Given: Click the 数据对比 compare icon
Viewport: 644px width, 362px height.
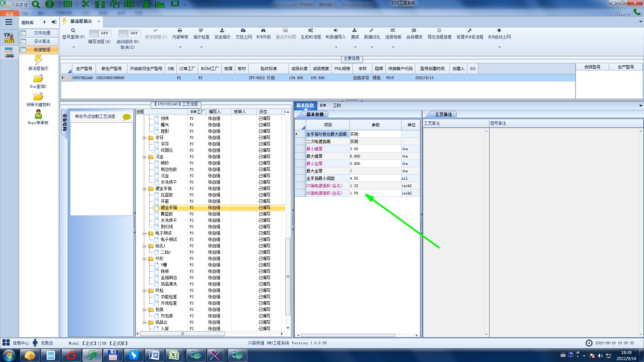Looking at the screenshot, I should pos(372,31).
